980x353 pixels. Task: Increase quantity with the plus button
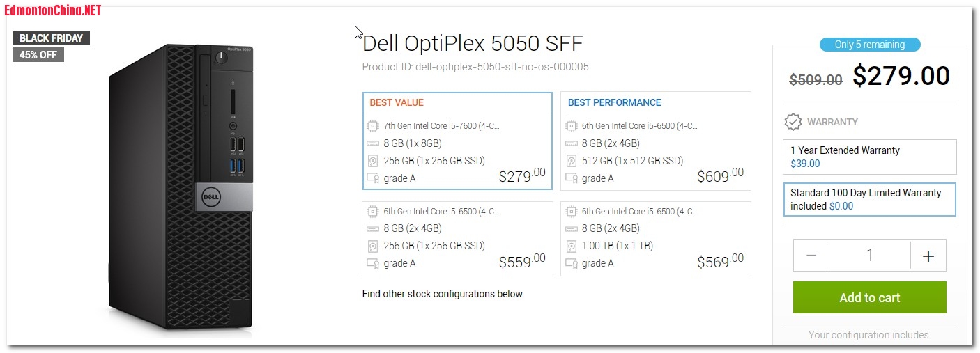(928, 256)
